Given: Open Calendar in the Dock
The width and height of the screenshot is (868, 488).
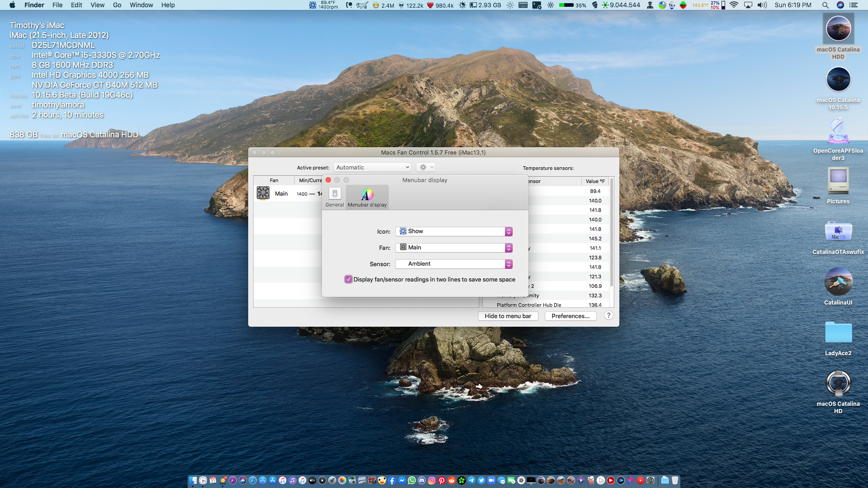Looking at the screenshot, I should [x=212, y=480].
